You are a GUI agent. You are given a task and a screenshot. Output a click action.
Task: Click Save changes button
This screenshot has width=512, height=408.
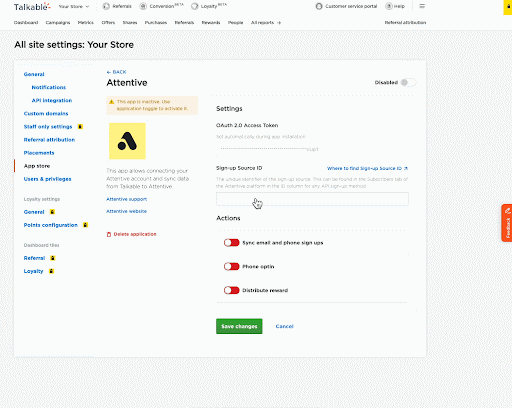point(239,326)
